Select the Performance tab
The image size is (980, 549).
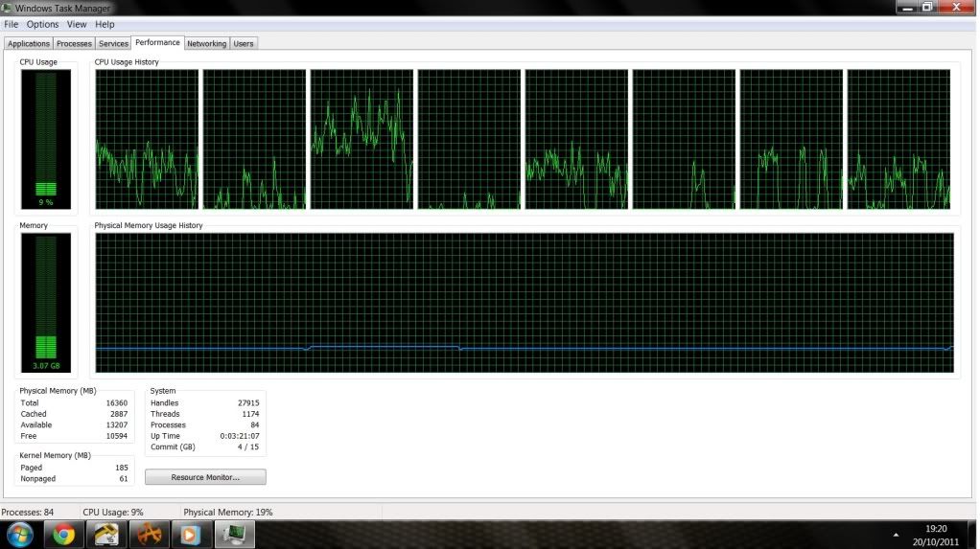(157, 42)
